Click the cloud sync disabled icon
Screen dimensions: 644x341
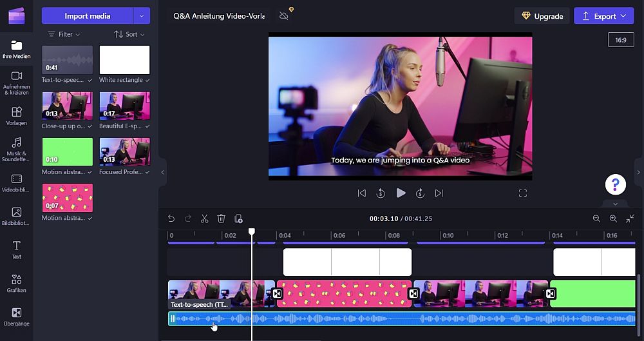[x=284, y=16]
